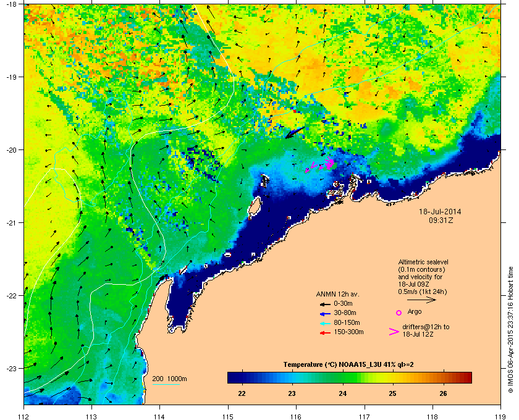519x420 pixels.
Task: Click the IMOS copyright timestamp text
Action: coord(511,331)
